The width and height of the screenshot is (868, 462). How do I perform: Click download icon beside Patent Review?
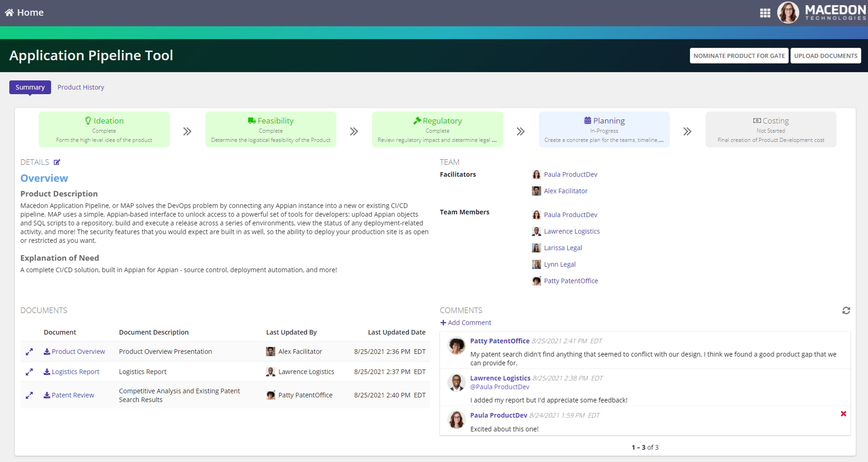47,395
